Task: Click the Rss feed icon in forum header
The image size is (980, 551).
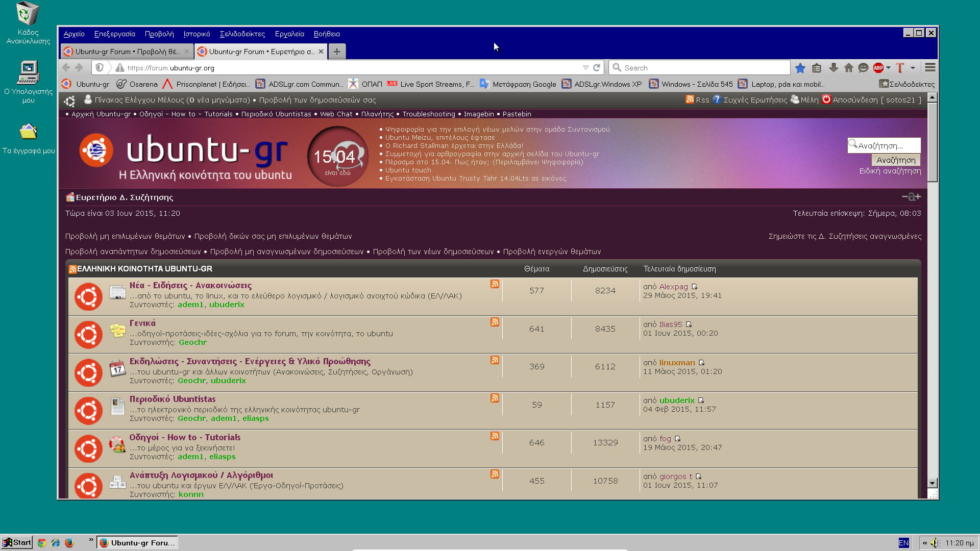Action: (x=690, y=99)
